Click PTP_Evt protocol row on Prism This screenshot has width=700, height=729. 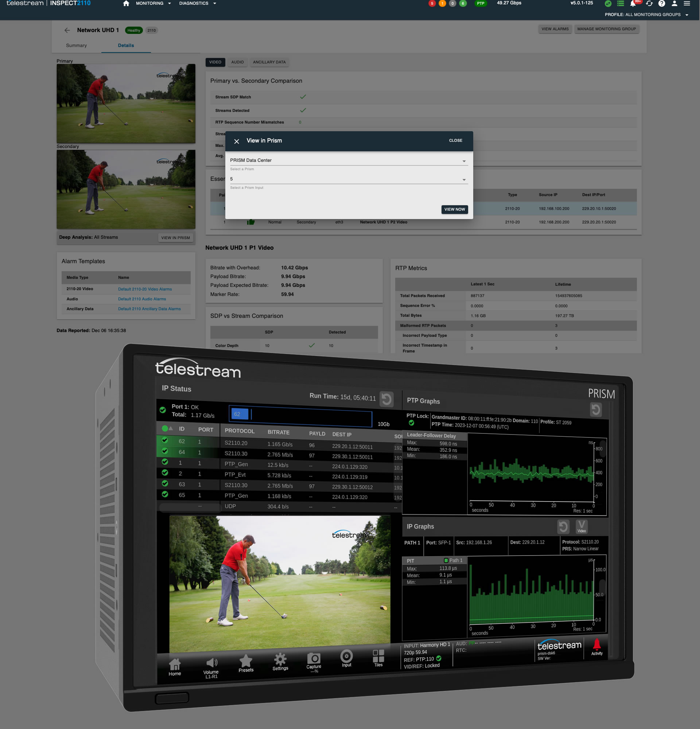[x=279, y=475]
